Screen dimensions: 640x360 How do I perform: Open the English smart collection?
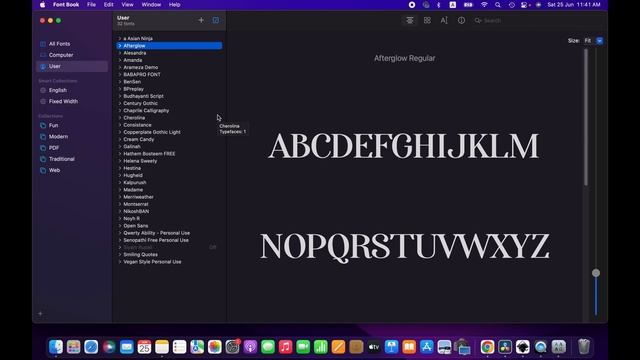click(x=58, y=90)
